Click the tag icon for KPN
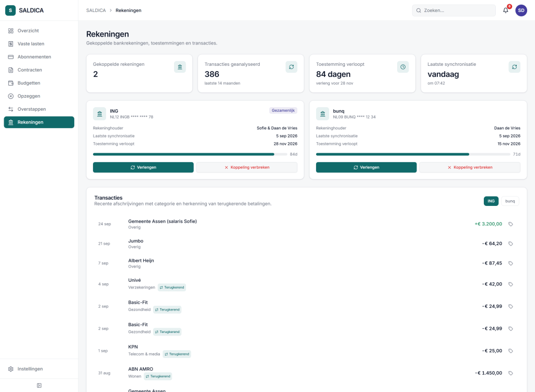The image size is (535, 392). coord(511,351)
